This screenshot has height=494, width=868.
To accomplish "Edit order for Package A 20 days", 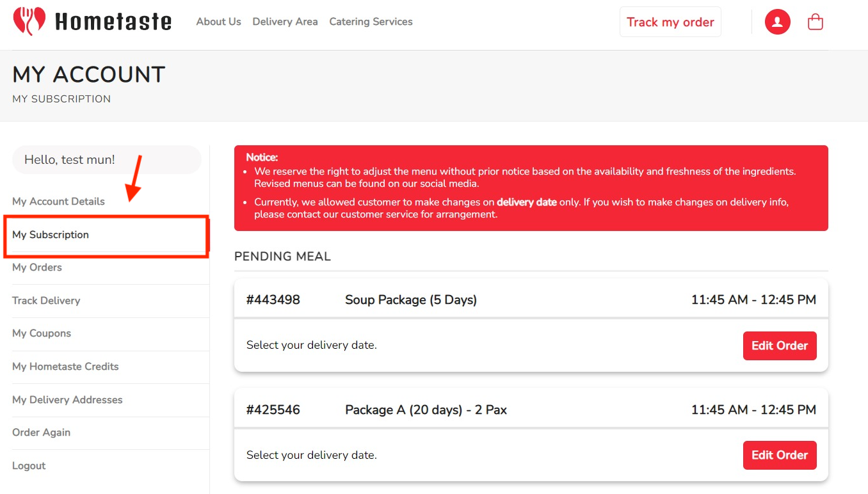I will (x=780, y=455).
